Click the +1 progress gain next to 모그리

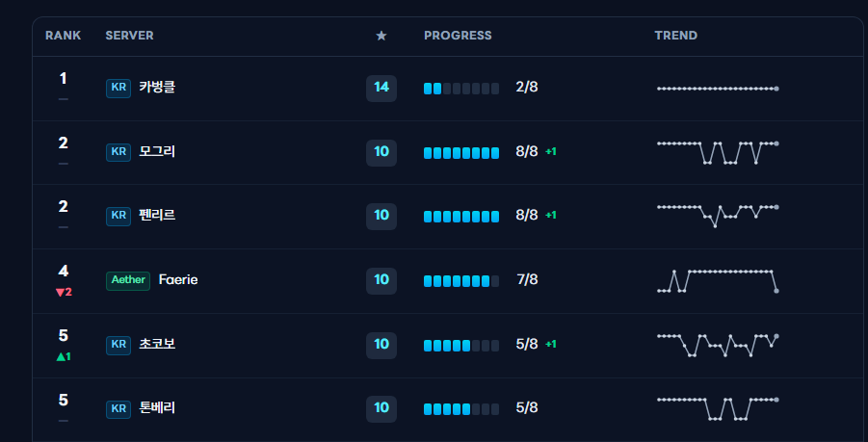551,151
